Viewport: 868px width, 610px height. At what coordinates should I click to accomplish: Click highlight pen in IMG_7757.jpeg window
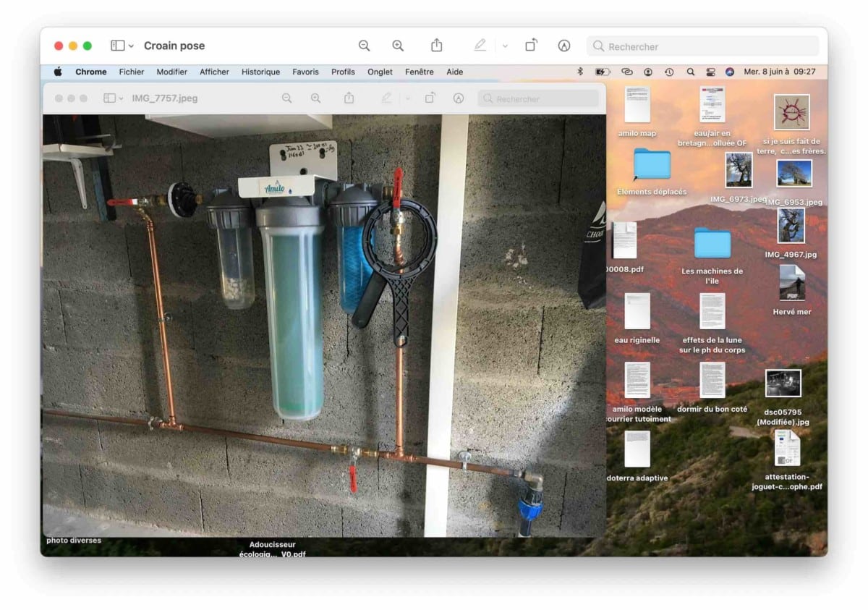[386, 98]
